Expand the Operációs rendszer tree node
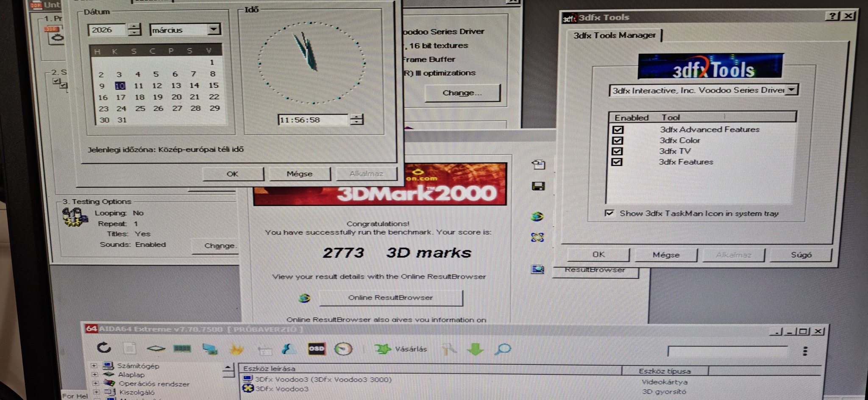Viewport: 868px width, 400px height. point(95,383)
